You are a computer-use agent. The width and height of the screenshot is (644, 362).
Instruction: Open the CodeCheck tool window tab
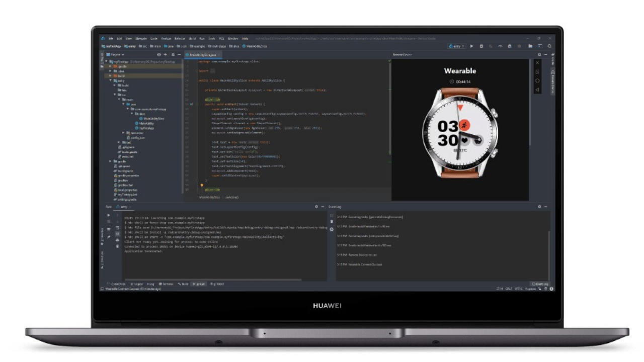(116, 284)
